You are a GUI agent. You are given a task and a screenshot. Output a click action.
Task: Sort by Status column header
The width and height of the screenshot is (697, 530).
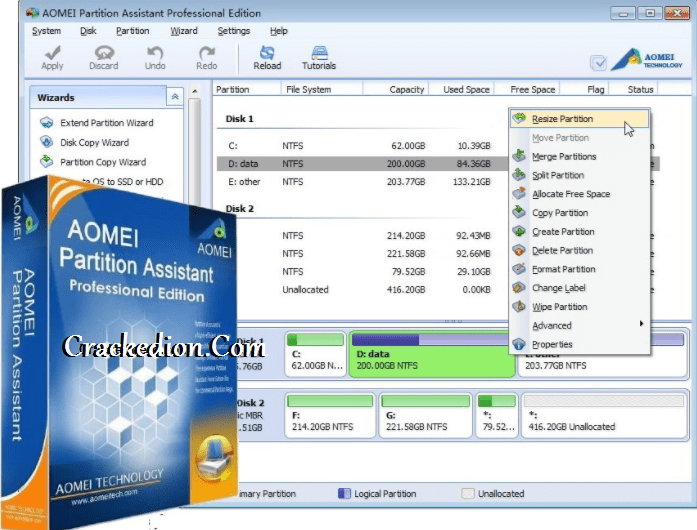pyautogui.click(x=633, y=89)
